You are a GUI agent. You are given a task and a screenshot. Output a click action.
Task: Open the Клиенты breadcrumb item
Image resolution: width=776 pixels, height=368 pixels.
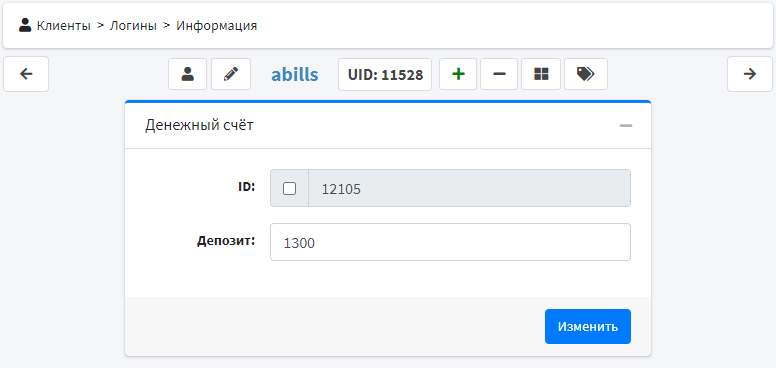tap(63, 26)
